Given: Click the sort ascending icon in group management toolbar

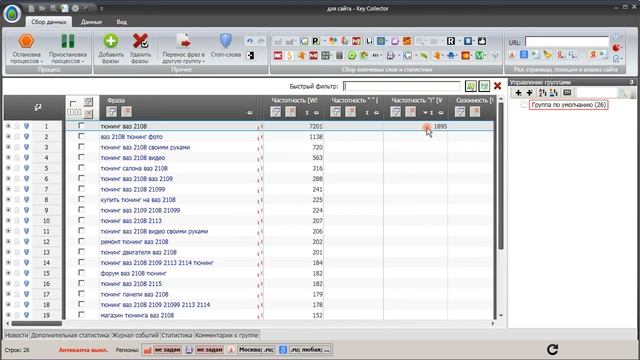Looking at the screenshot, I should point(542,93).
